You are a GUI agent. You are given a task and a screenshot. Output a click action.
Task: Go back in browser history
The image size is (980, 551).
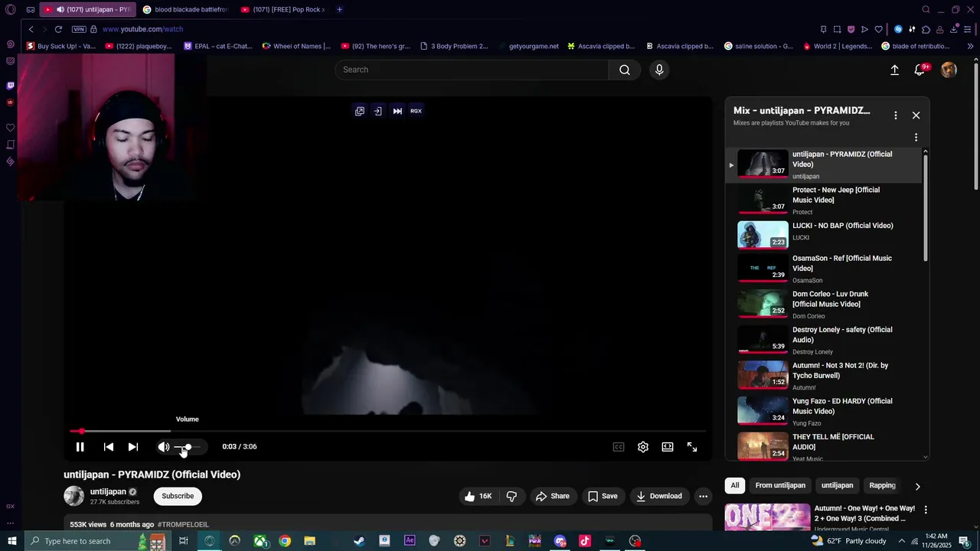[x=31, y=29]
